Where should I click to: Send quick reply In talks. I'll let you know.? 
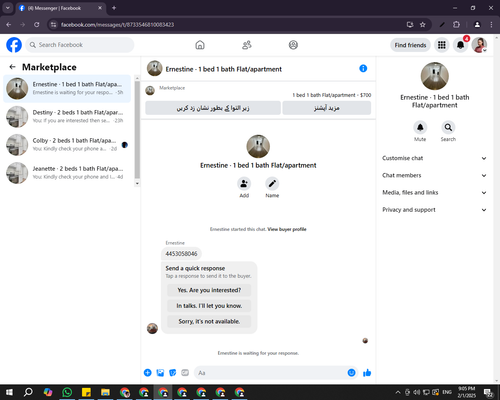(x=209, y=306)
